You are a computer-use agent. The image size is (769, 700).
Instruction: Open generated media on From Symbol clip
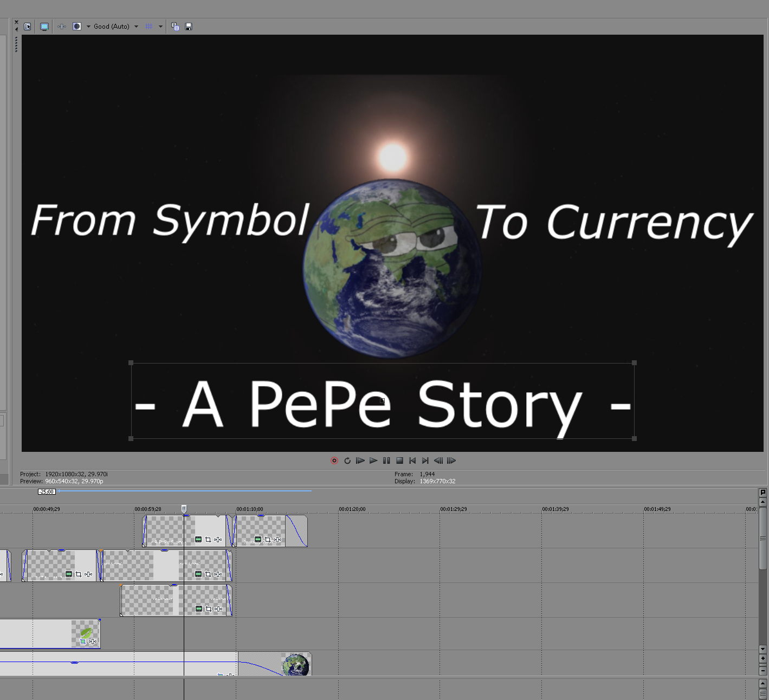pos(198,574)
